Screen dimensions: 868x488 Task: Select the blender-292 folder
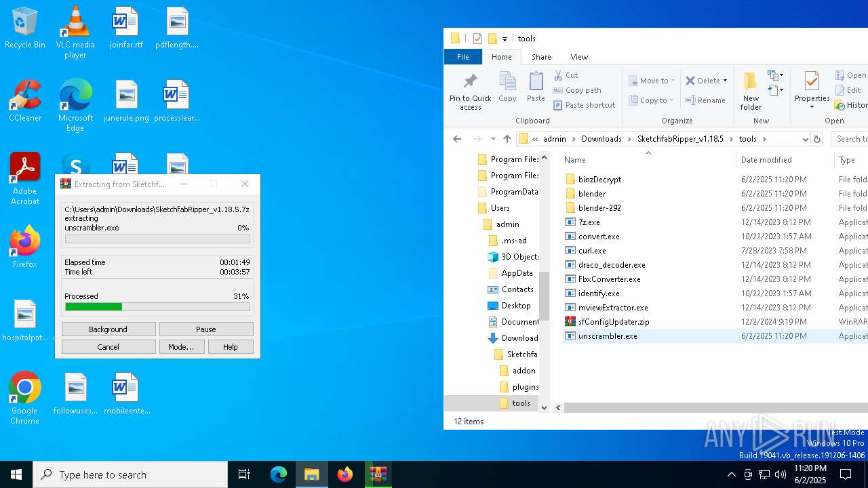point(600,208)
